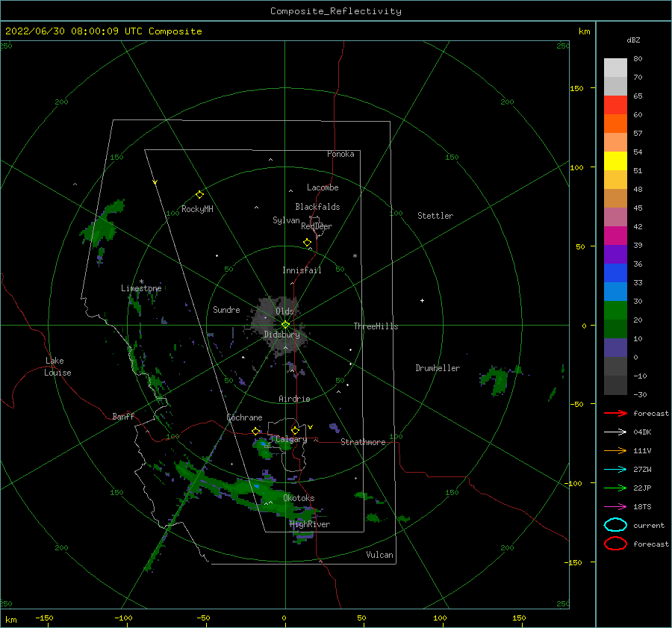This screenshot has height=628, width=672.
Task: Click the Vulcan city label
Action: pyautogui.click(x=380, y=555)
